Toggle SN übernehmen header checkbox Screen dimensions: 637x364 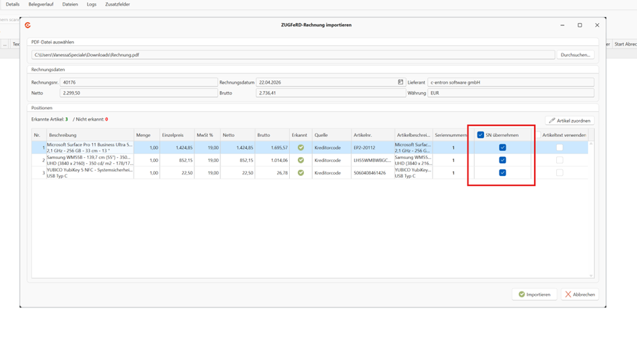[481, 135]
